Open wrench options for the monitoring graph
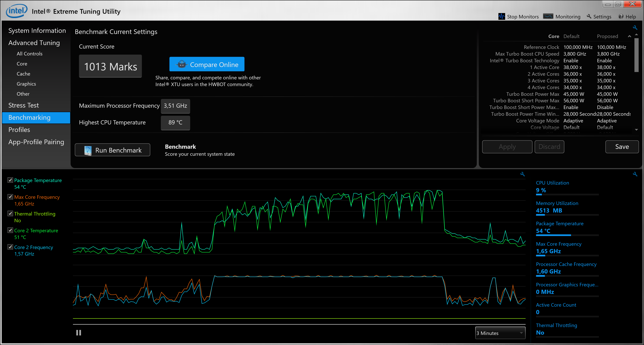The width and height of the screenshot is (644, 345). (x=523, y=174)
